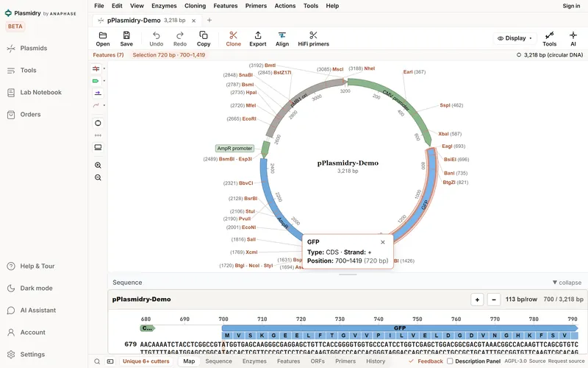Click the Features (7) label
This screenshot has height=368, width=588.
click(108, 54)
